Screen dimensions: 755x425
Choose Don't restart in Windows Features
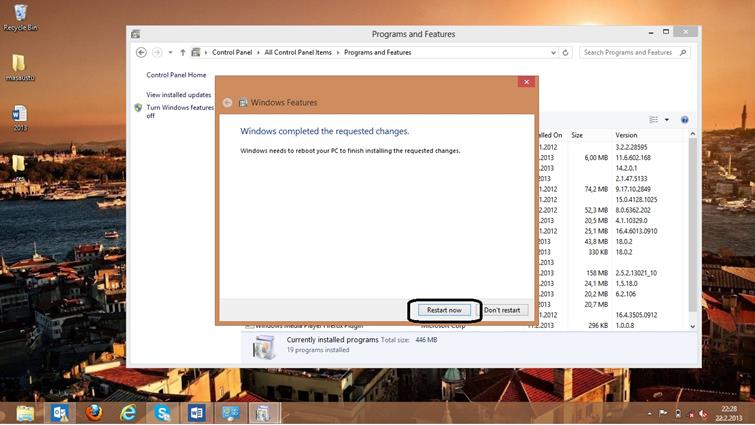tap(502, 310)
